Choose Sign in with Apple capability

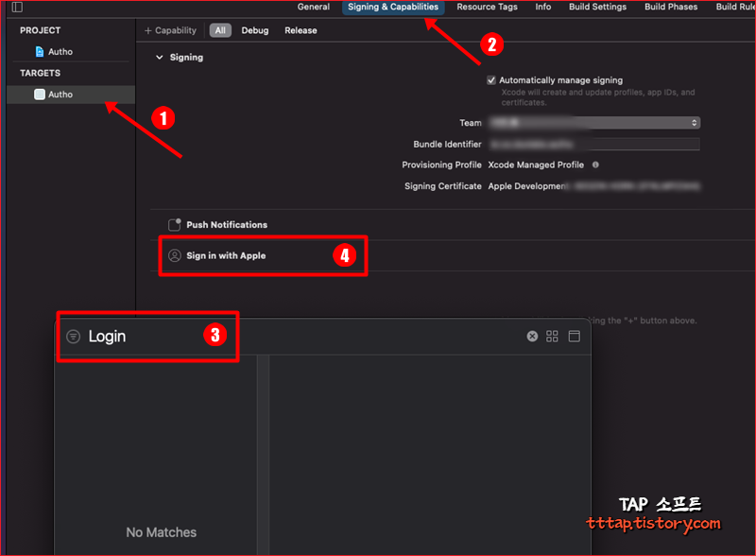226,256
